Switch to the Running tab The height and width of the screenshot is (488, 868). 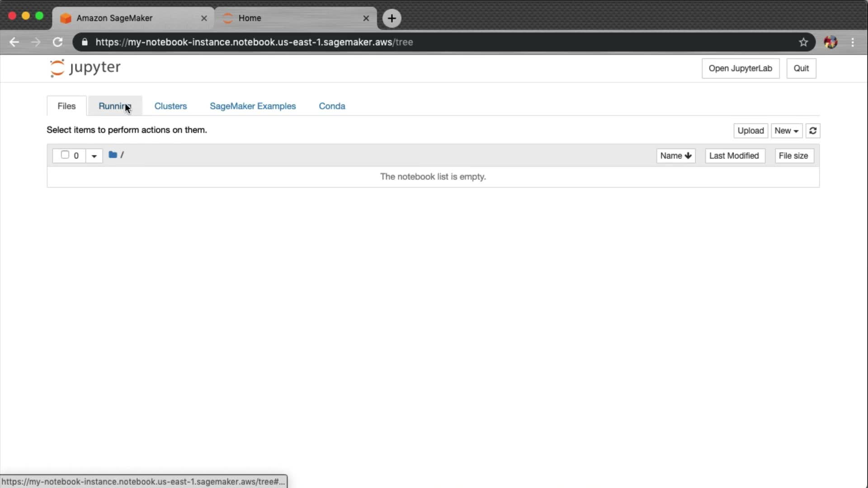click(115, 106)
